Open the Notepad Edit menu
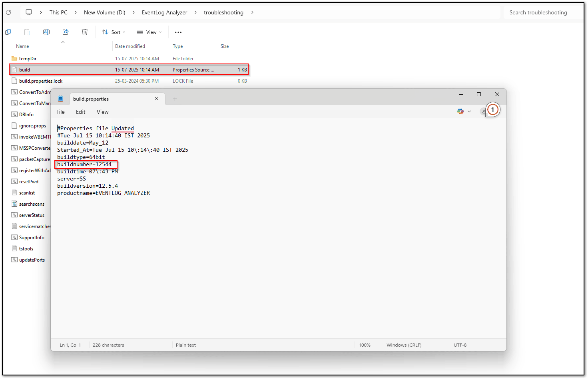 81,112
